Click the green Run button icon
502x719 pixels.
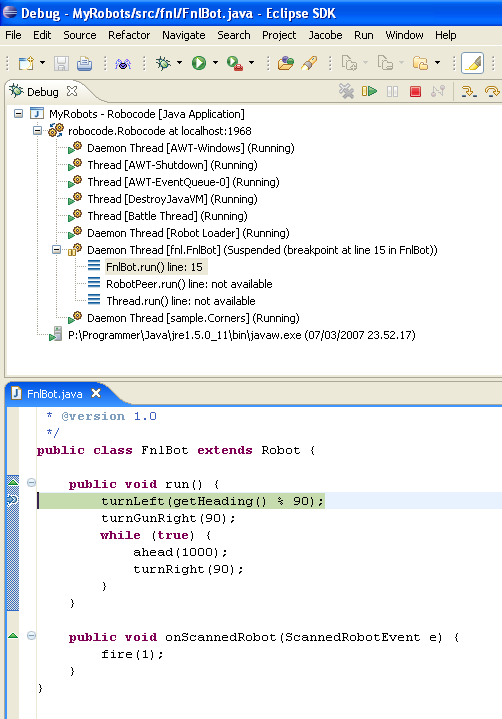click(199, 63)
